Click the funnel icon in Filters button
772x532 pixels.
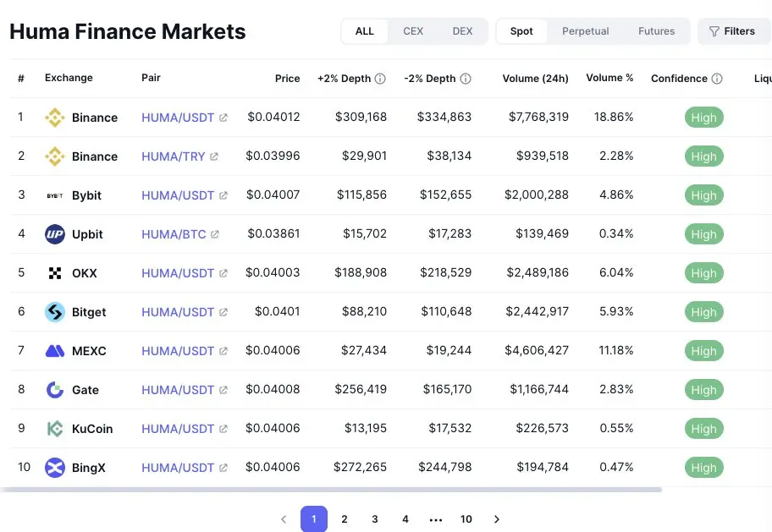point(714,31)
